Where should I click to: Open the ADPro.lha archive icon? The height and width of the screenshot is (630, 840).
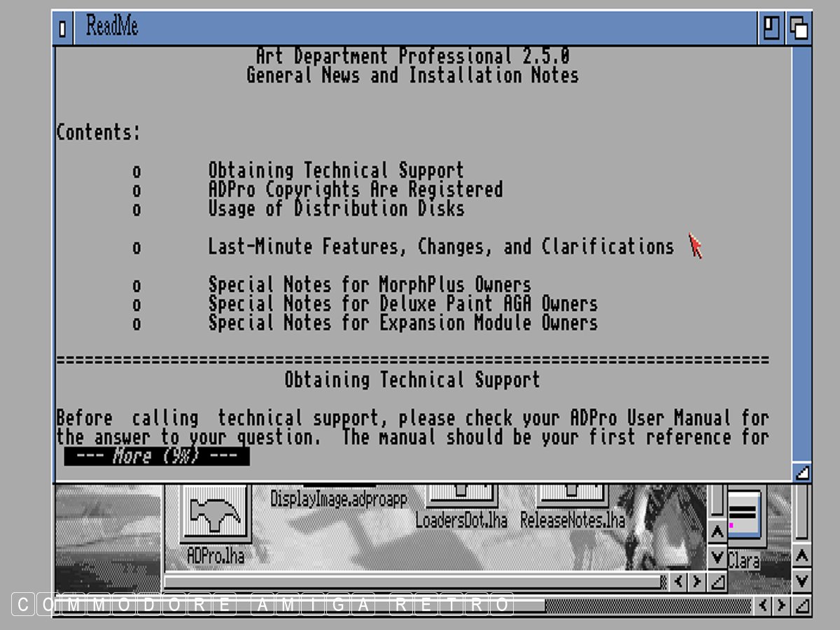point(215,518)
